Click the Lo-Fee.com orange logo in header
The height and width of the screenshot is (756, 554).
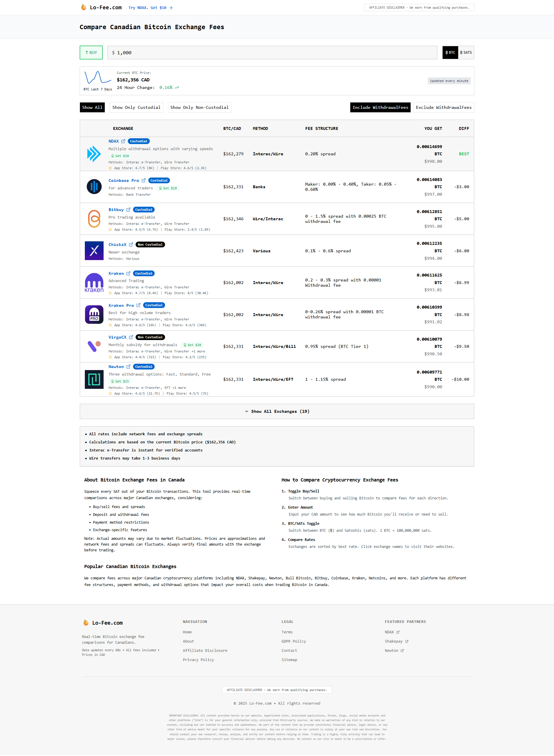coord(83,8)
